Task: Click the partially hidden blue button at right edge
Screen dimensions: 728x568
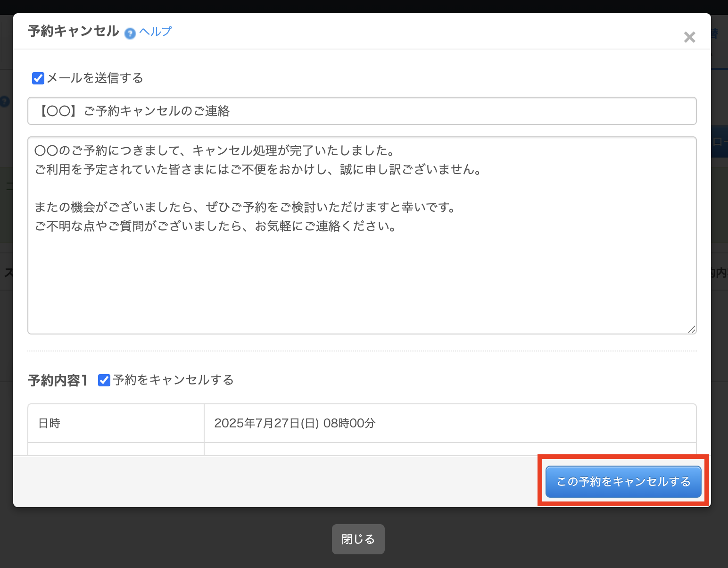Action: coord(720,142)
